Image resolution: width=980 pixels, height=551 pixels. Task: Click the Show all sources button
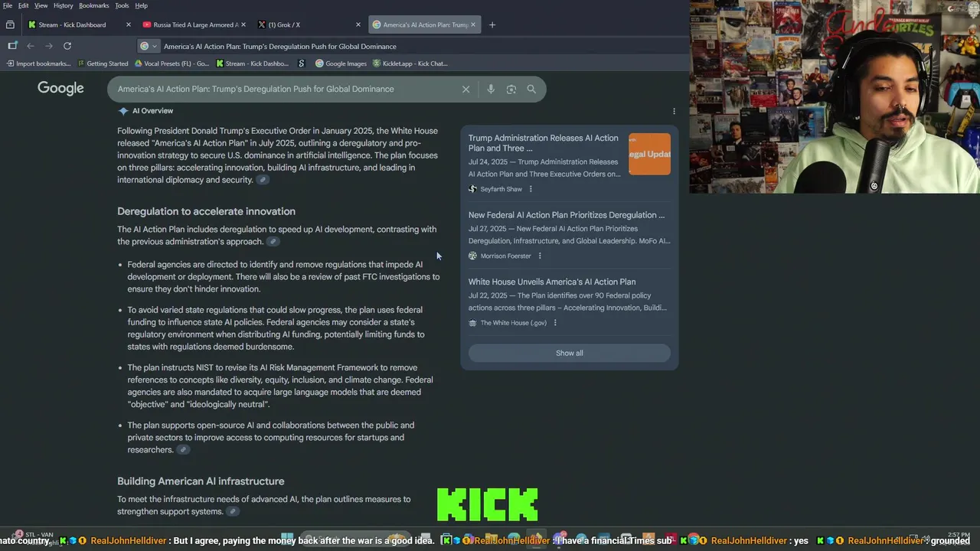[569, 353]
